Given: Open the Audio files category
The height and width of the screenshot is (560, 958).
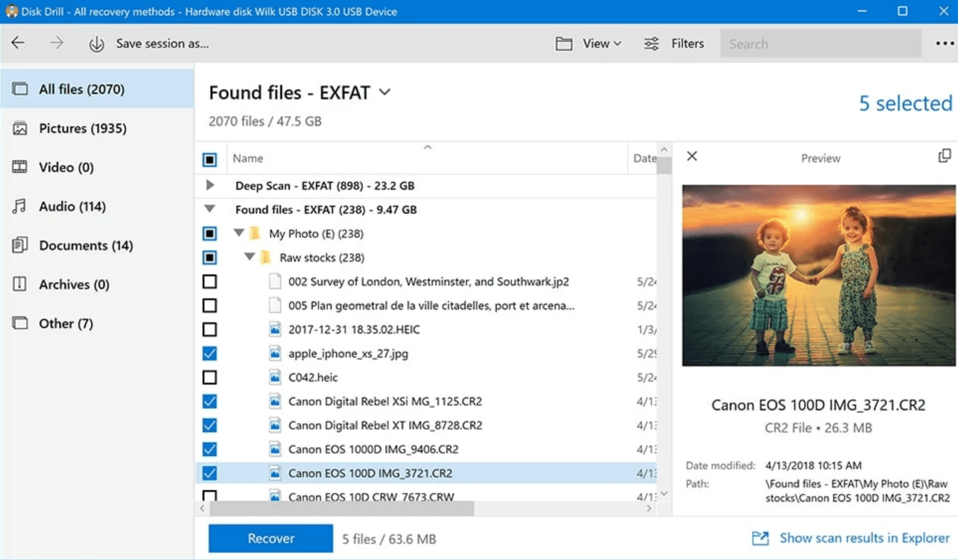Looking at the screenshot, I should 72,206.
